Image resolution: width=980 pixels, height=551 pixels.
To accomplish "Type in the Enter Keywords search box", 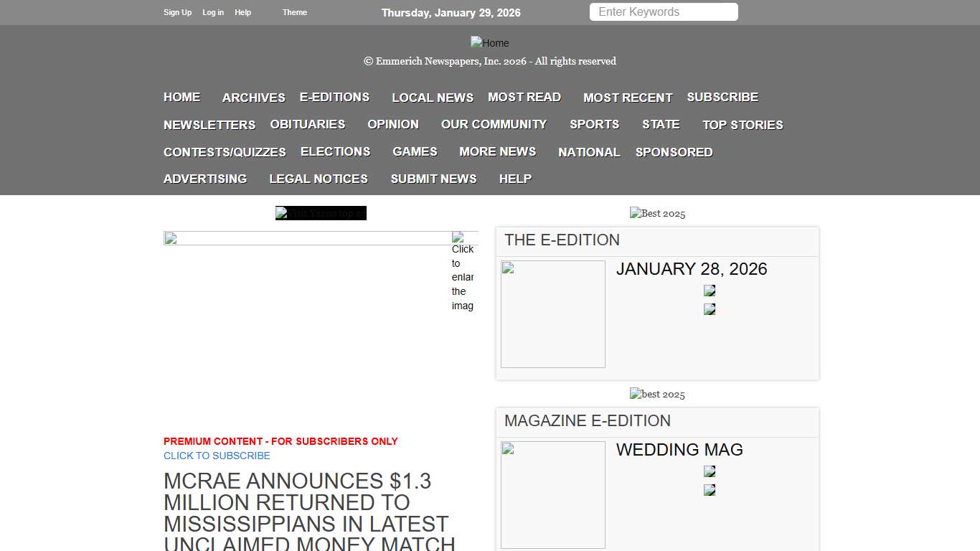I will 663,12.
